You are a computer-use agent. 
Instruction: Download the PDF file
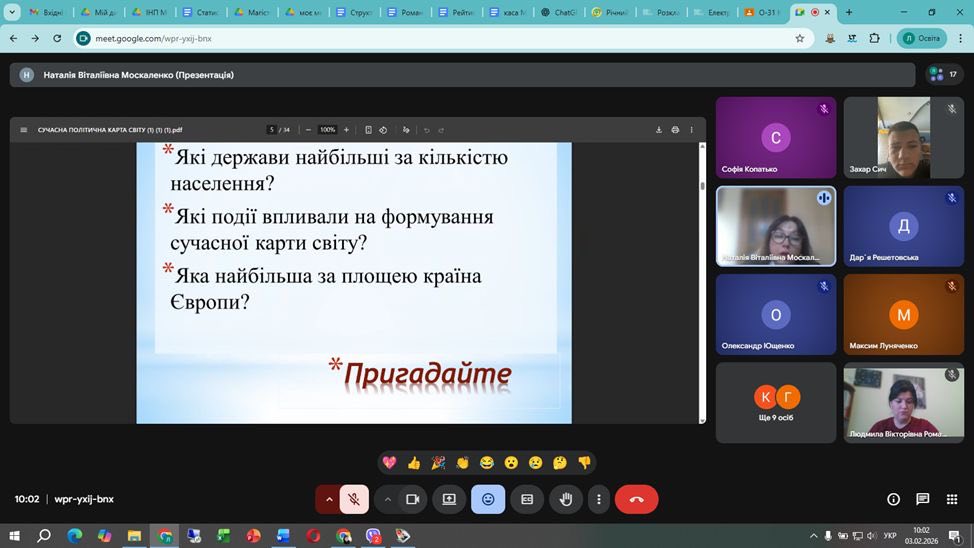point(658,130)
